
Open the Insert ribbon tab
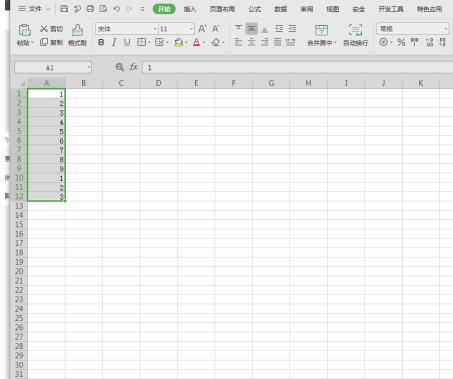coord(190,9)
